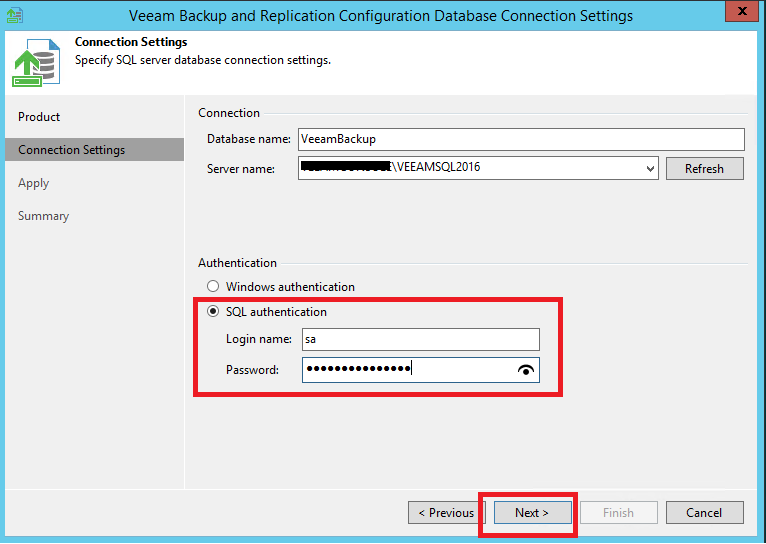Click the 'Authentication' group heading
The height and width of the screenshot is (544, 766).
tap(237, 263)
